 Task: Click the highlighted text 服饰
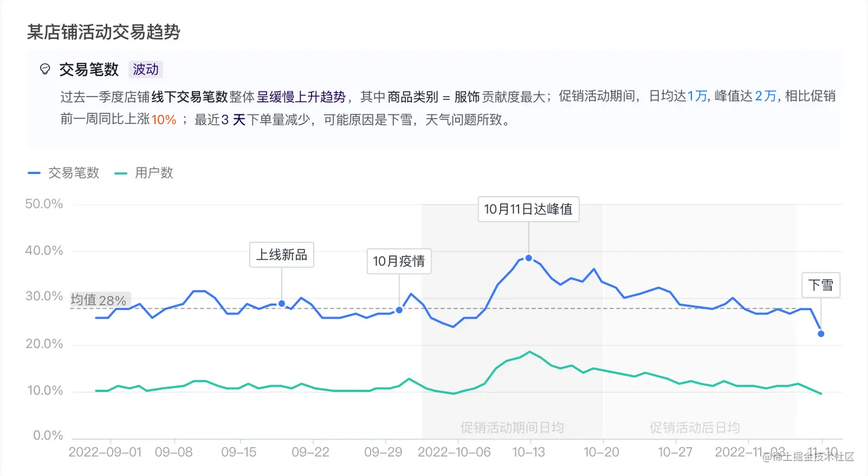point(467,97)
